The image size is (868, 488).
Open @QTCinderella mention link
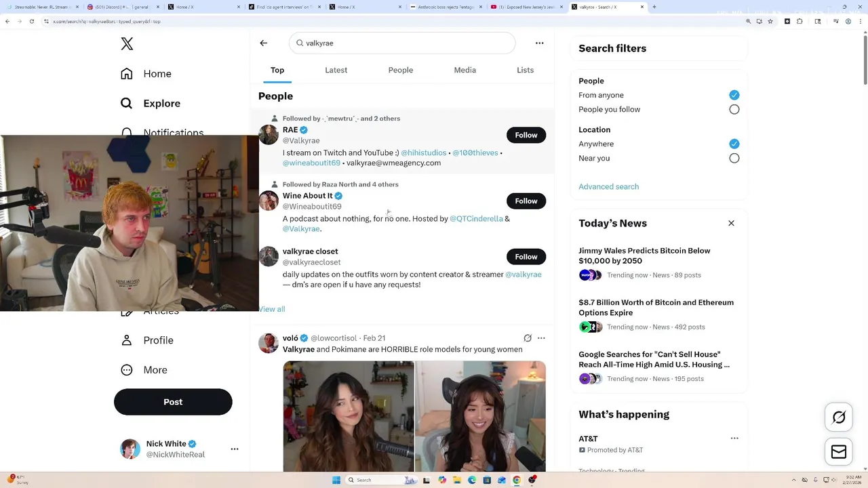pyautogui.click(x=477, y=219)
